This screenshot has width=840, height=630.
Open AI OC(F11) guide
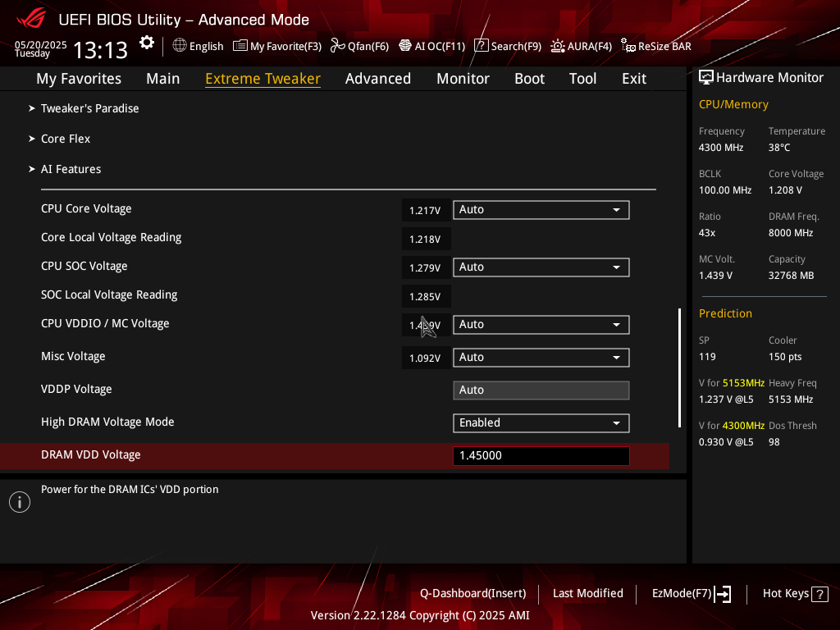[431, 46]
